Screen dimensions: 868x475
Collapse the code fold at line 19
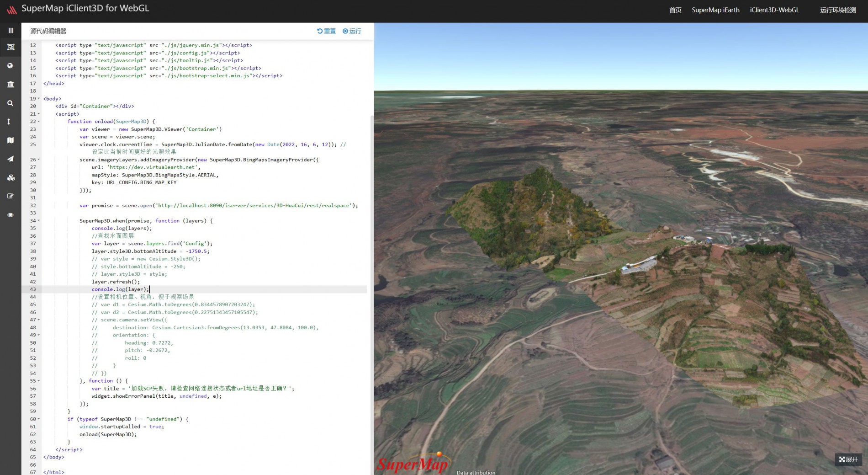39,99
